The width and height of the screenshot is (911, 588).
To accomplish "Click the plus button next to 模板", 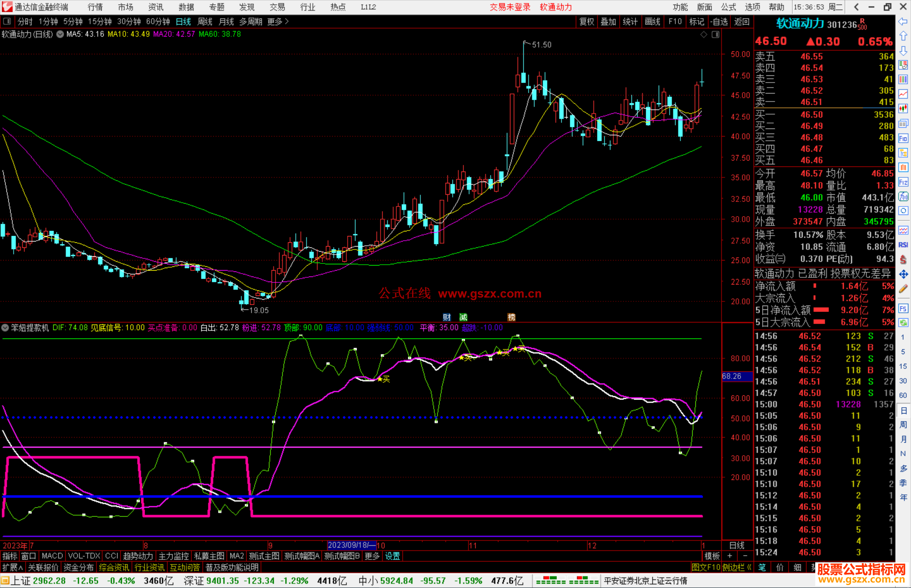I will (730, 556).
